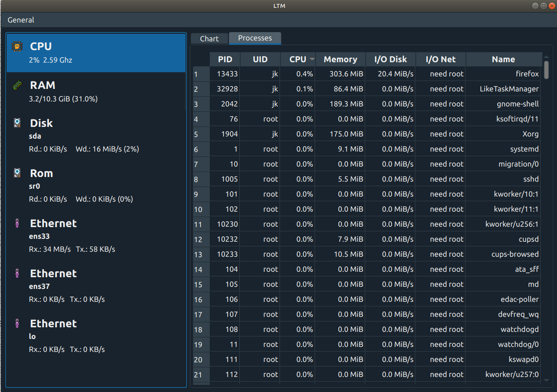Switch to the Chart tab
Viewport: 557px width, 392px height.
(209, 39)
